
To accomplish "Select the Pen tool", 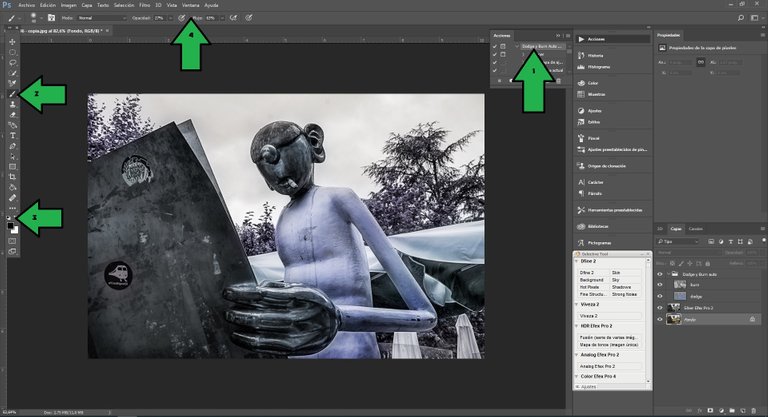I will point(12,146).
